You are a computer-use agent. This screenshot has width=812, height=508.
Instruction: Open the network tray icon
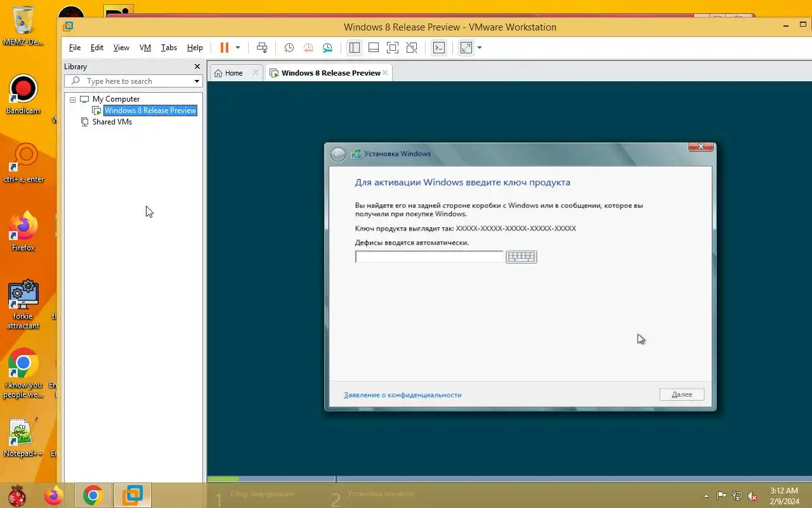pyautogui.click(x=737, y=496)
